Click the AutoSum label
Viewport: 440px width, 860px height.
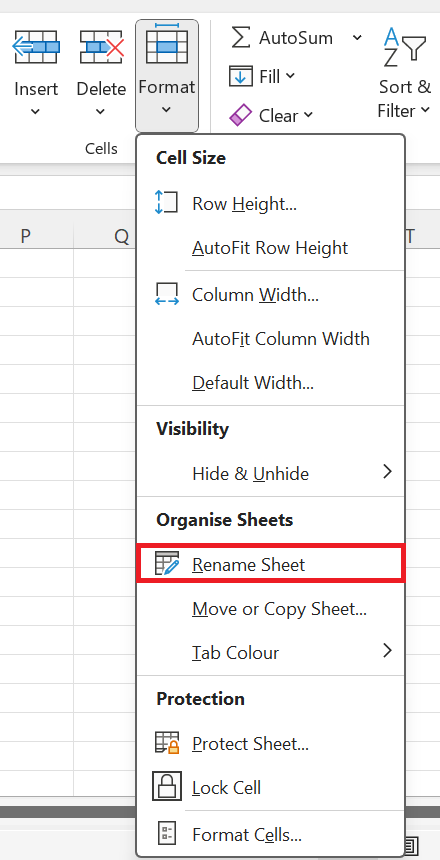pos(296,38)
